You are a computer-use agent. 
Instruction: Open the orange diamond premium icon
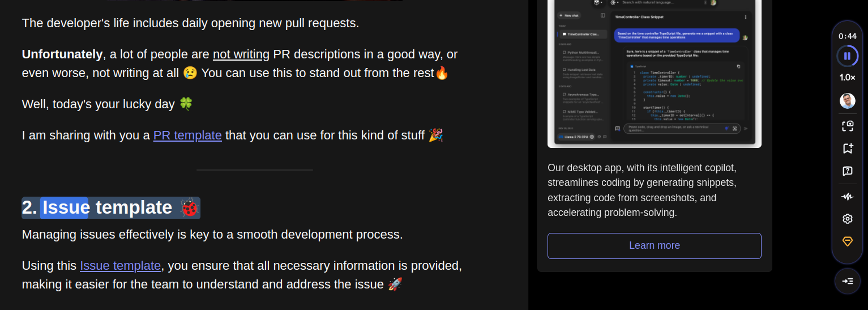[x=847, y=241]
